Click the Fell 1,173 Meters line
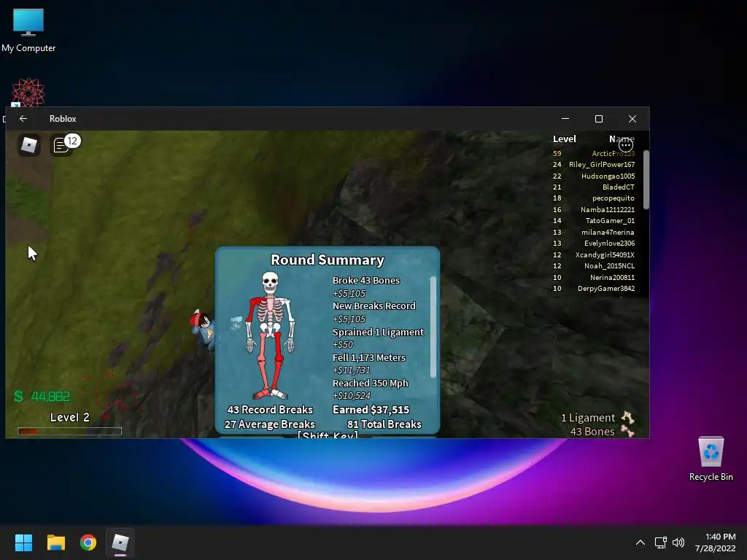Viewport: 747px width, 560px height. [368, 357]
